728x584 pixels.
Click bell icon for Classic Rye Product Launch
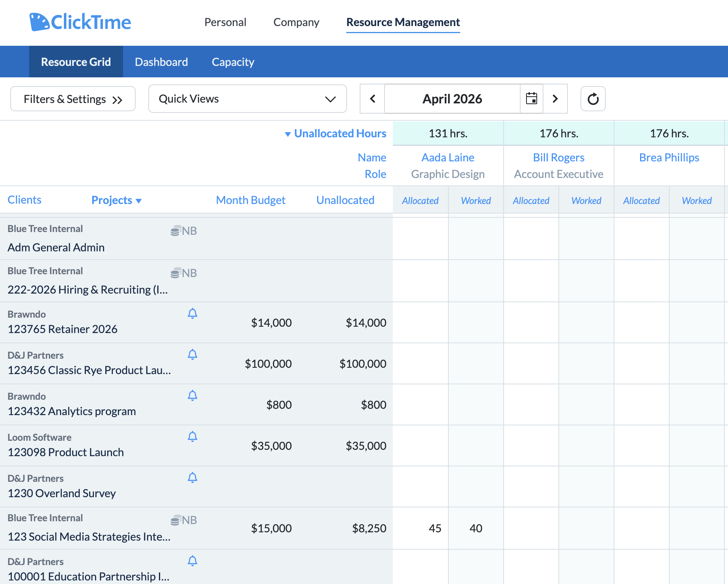192,355
